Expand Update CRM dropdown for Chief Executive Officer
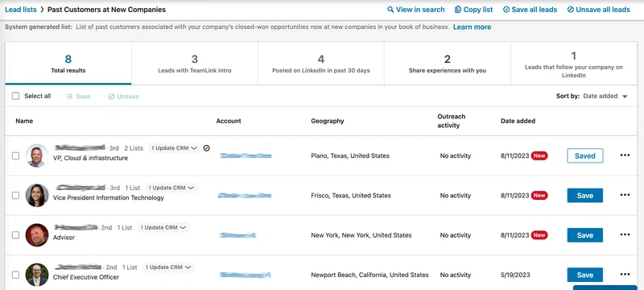 pos(168,267)
